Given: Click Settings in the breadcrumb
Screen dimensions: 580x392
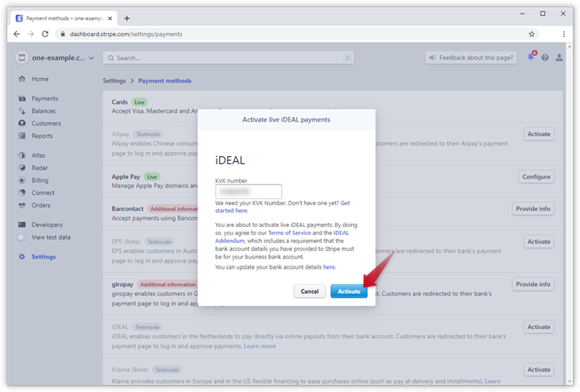Looking at the screenshot, I should coord(114,80).
